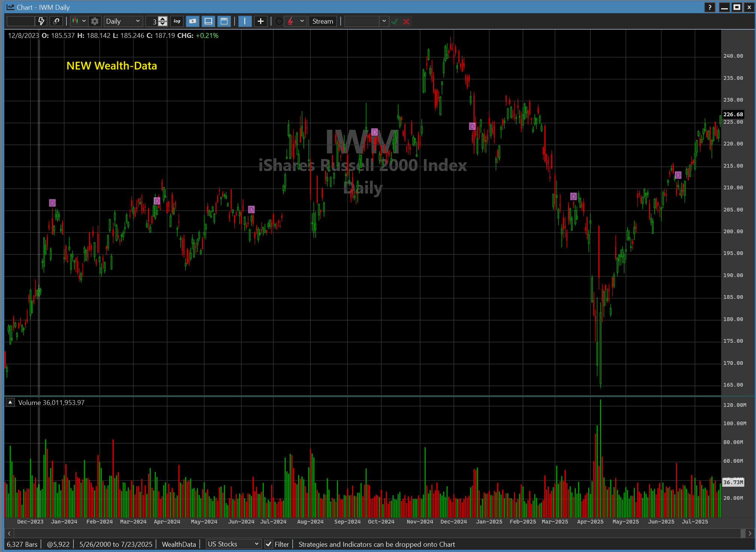Image resolution: width=756 pixels, height=552 pixels.
Task: Click the WealthData provider label
Action: pos(179,544)
